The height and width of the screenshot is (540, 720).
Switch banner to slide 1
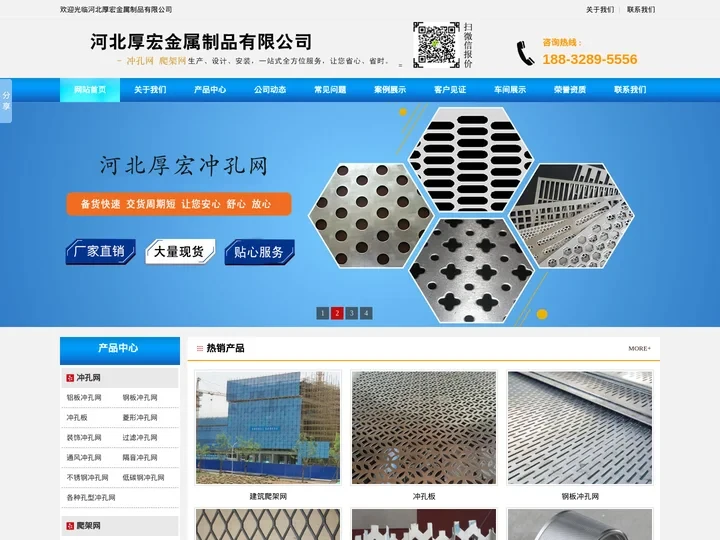tap(322, 313)
